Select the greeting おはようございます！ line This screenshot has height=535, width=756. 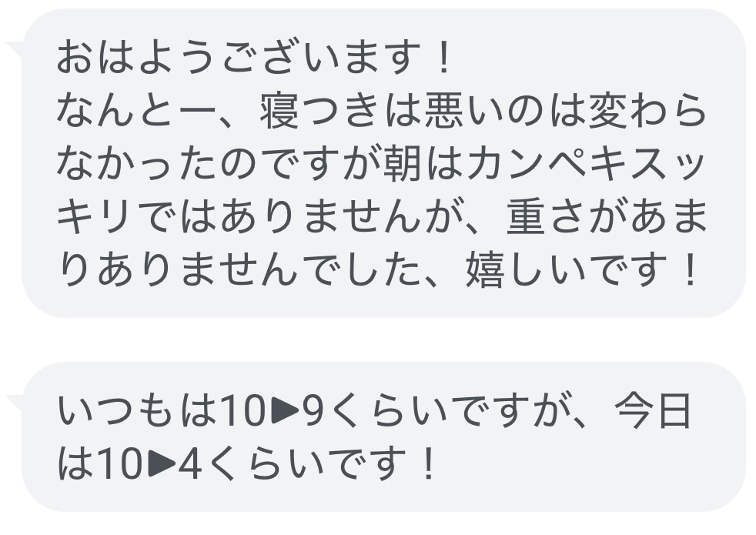(254, 59)
